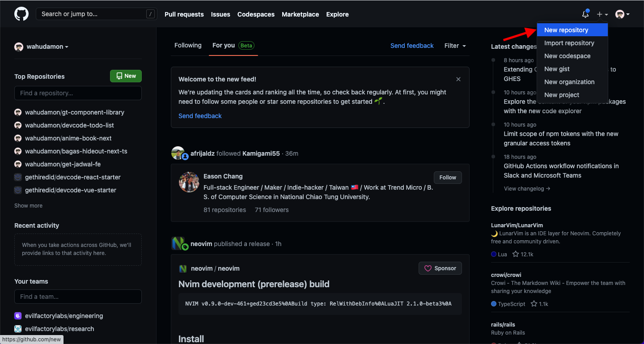This screenshot has height=344, width=644.
Task: Click the green New repository button
Action: [x=126, y=76]
